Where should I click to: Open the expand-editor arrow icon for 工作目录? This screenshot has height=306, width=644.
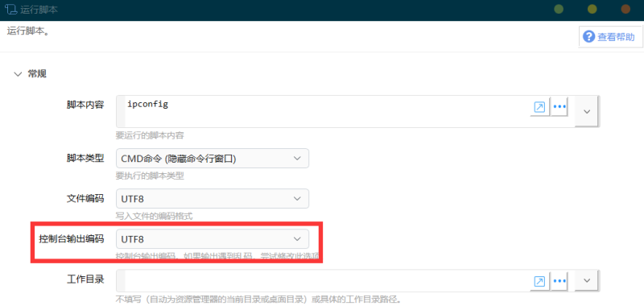tap(539, 281)
